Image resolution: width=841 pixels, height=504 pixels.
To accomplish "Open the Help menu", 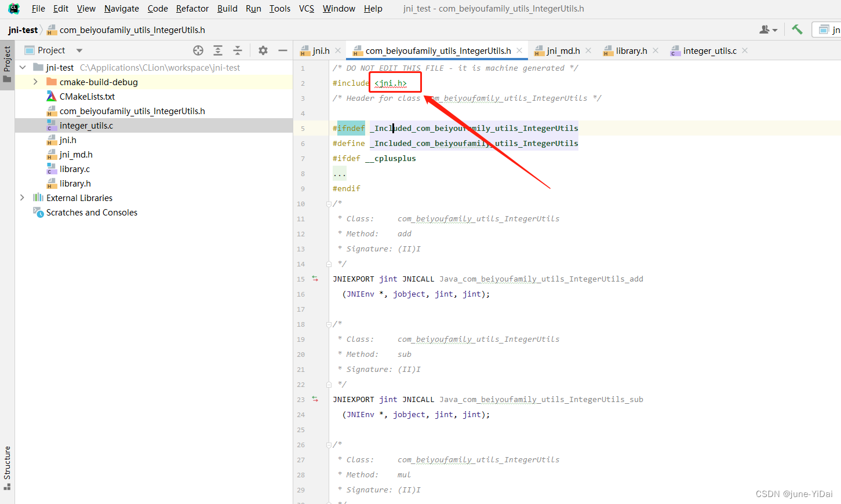I will pyautogui.click(x=373, y=9).
